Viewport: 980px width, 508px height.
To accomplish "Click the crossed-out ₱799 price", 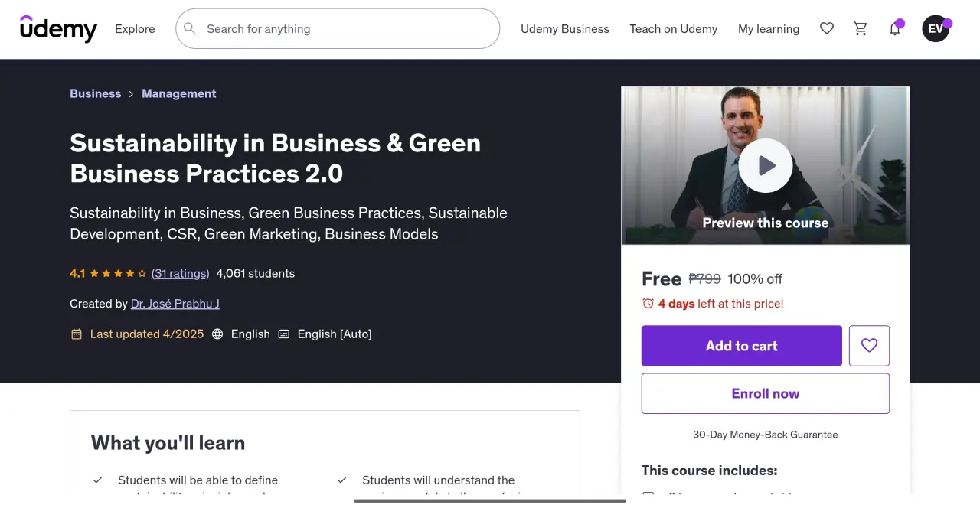I will click(705, 278).
